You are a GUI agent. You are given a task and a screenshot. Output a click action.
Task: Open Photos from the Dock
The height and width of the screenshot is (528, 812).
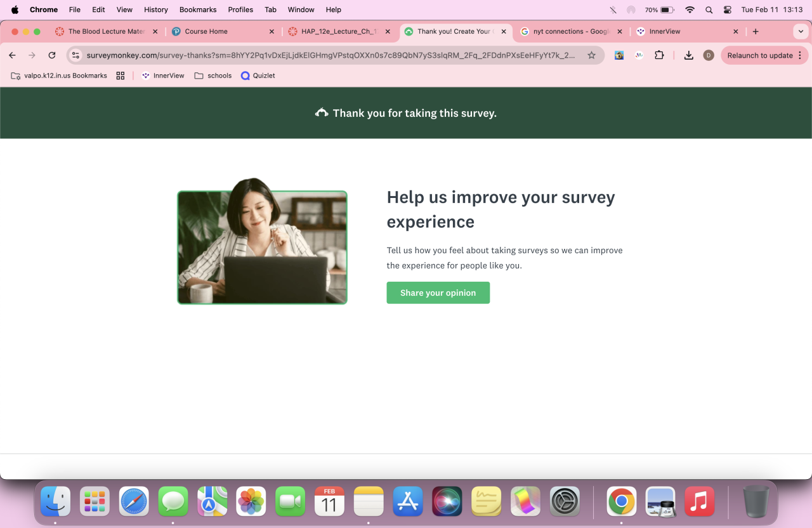(251, 502)
